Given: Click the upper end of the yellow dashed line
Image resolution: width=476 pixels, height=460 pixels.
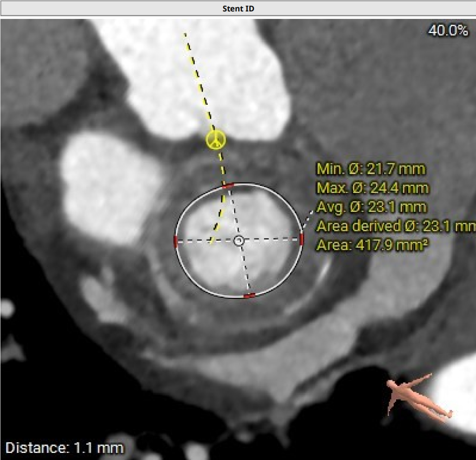Looking at the screenshot, I should point(186,34).
